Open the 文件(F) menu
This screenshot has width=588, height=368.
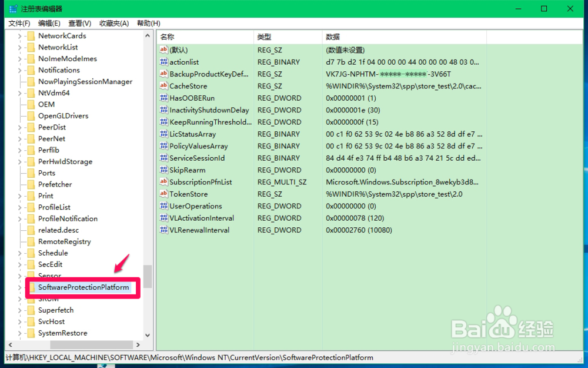click(19, 24)
